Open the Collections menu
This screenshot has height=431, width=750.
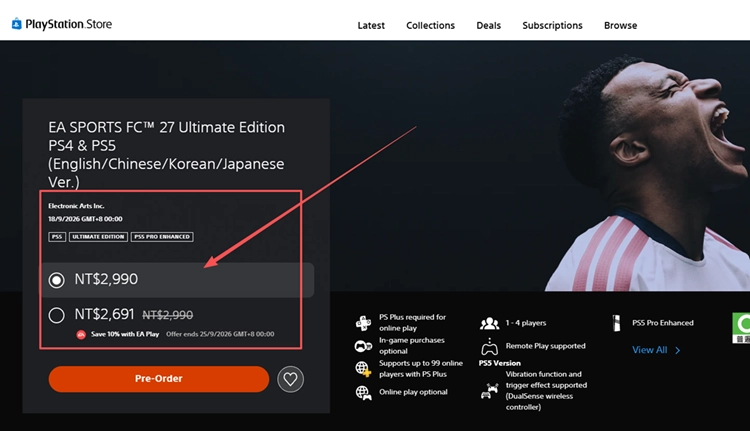430,25
